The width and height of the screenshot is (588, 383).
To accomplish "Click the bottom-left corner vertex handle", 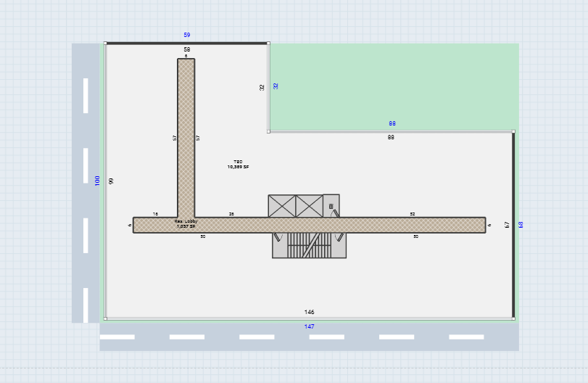I will click(x=106, y=318).
